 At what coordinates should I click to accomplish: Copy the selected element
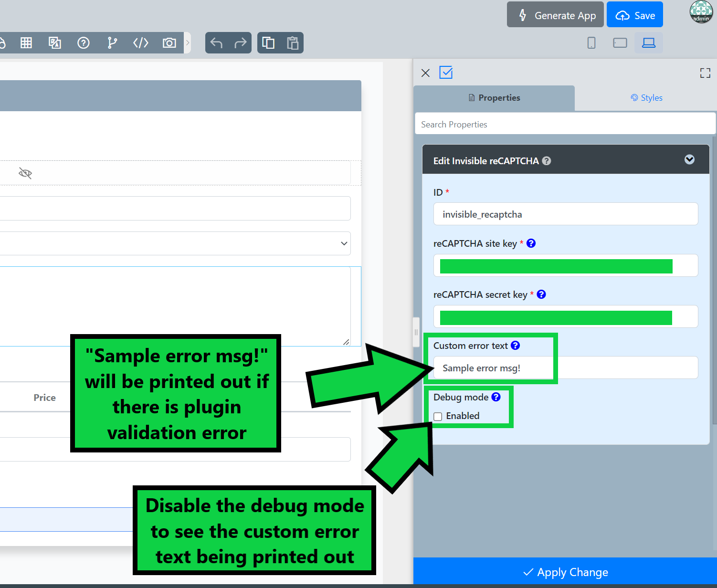[x=268, y=43]
